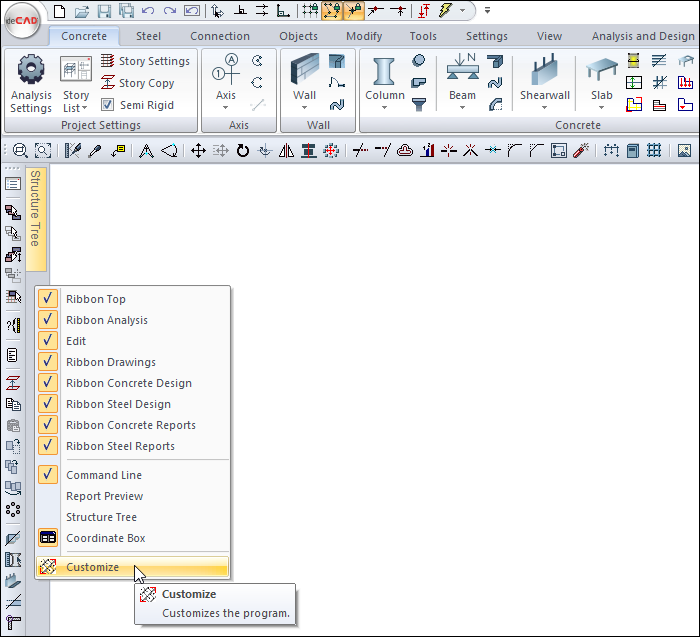Uncheck Ribbon Analysis in the menu
This screenshot has width=700, height=637.
(48, 320)
